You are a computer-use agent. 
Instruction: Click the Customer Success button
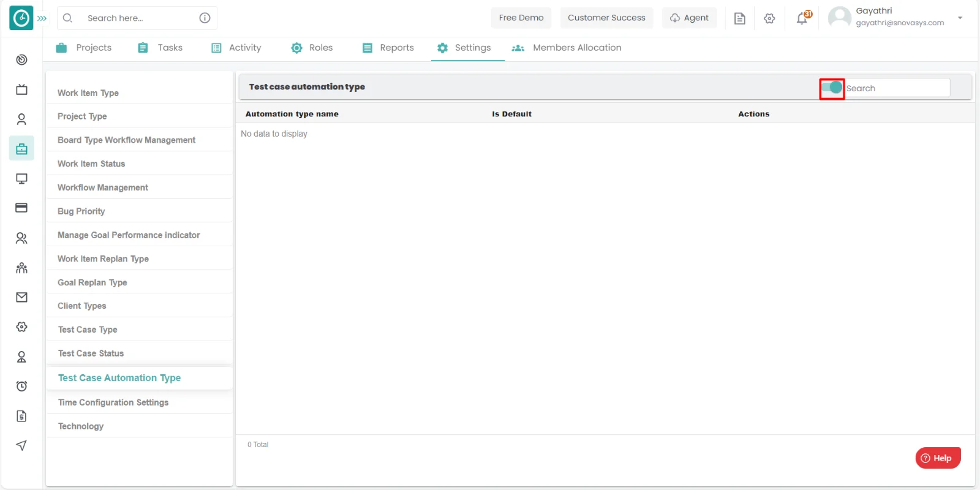(606, 18)
